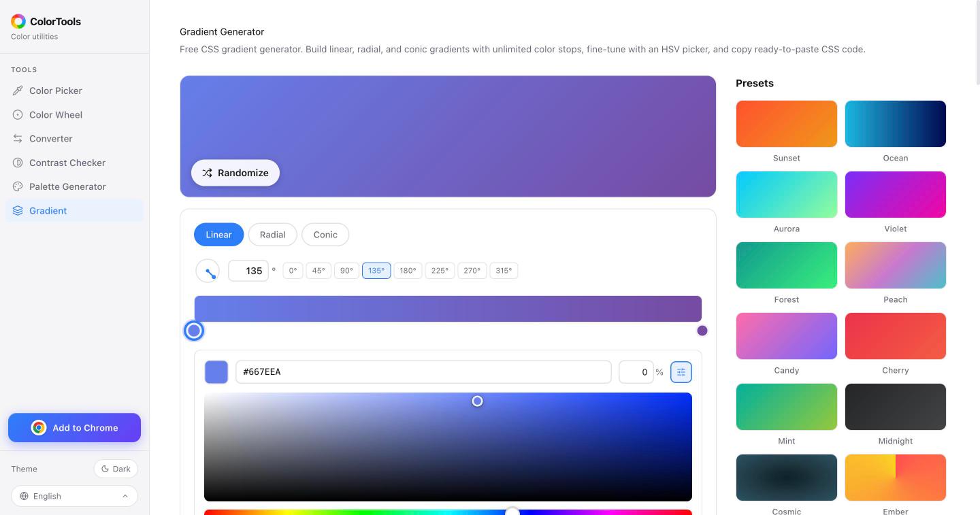Choose the 225° angle preset
The width and height of the screenshot is (980, 515).
point(440,271)
